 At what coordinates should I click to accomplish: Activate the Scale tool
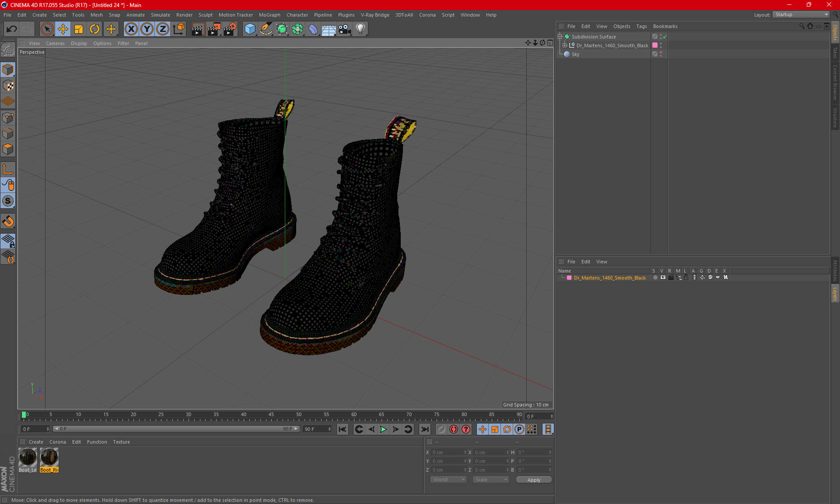79,29
